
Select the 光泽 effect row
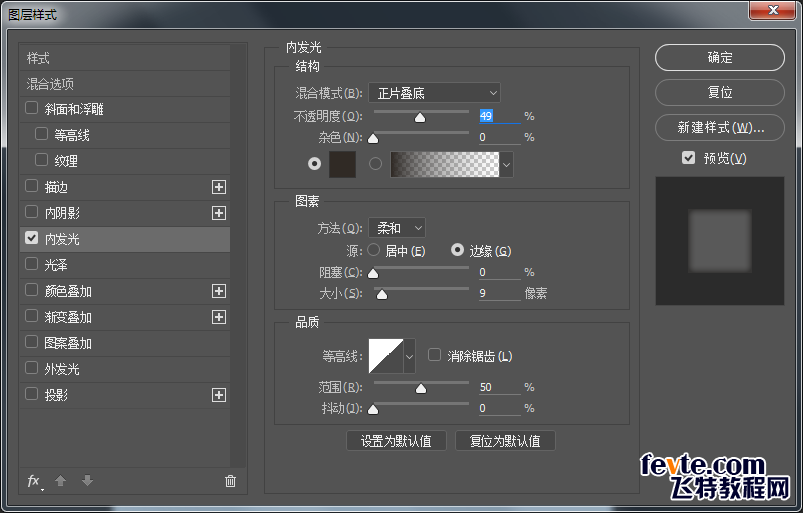[x=125, y=265]
